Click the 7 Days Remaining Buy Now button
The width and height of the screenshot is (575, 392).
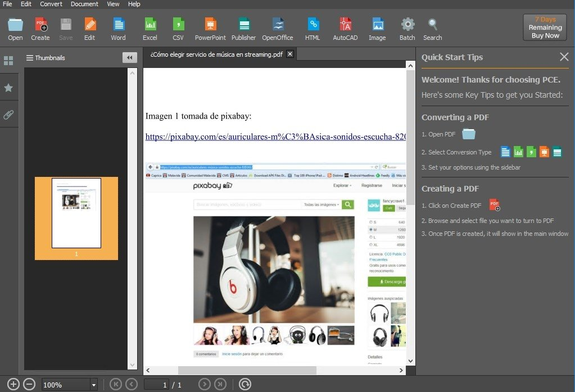(x=545, y=28)
